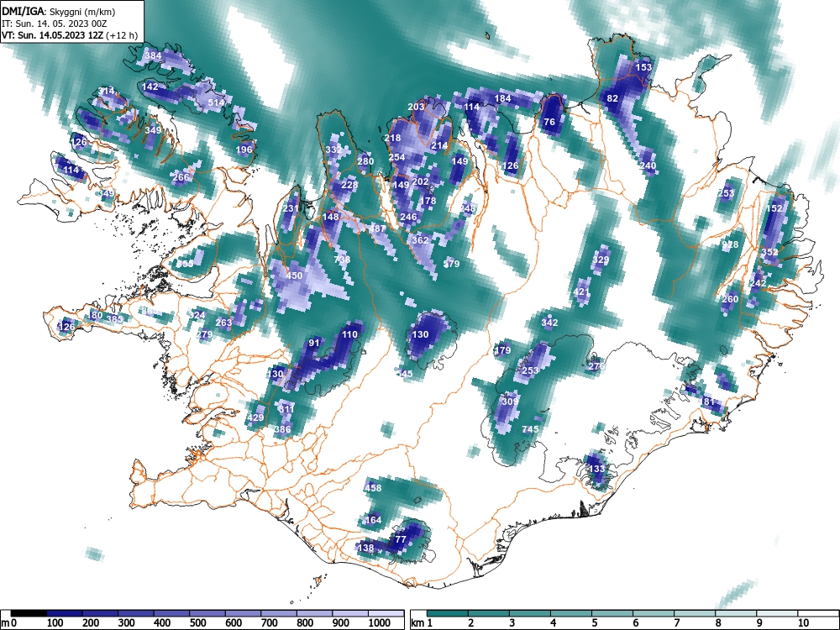
Task: Click the 'km 1' label on the right legend
Action: pyautogui.click(x=422, y=623)
